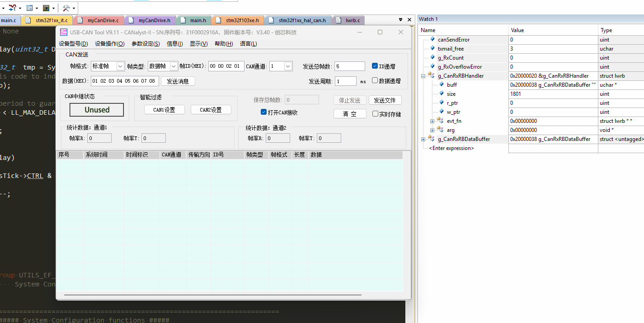
Task: Switch to the myCanDrive.c editor tab
Action: coord(99,20)
